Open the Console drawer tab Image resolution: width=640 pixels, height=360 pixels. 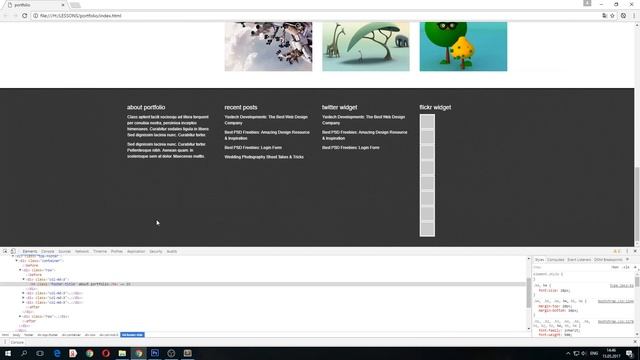point(17,342)
